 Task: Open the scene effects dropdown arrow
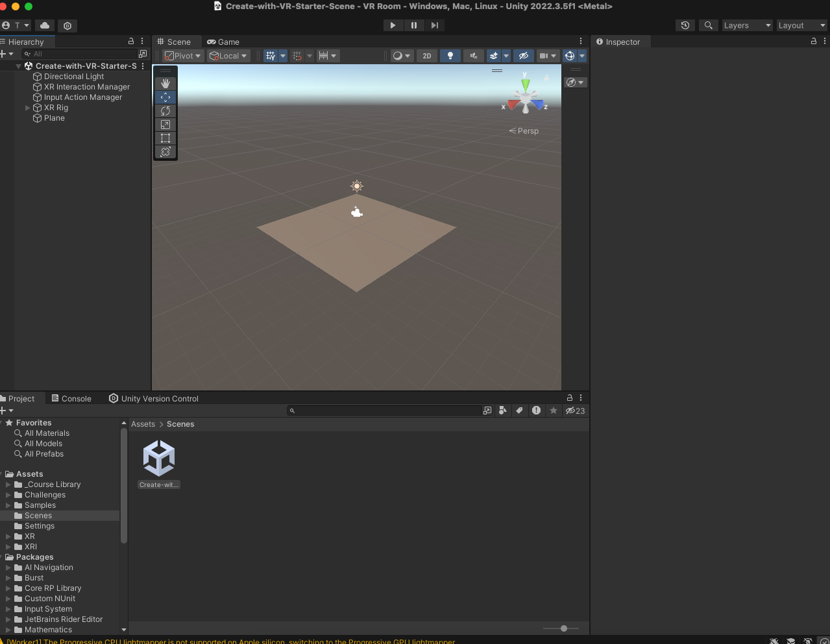(506, 56)
